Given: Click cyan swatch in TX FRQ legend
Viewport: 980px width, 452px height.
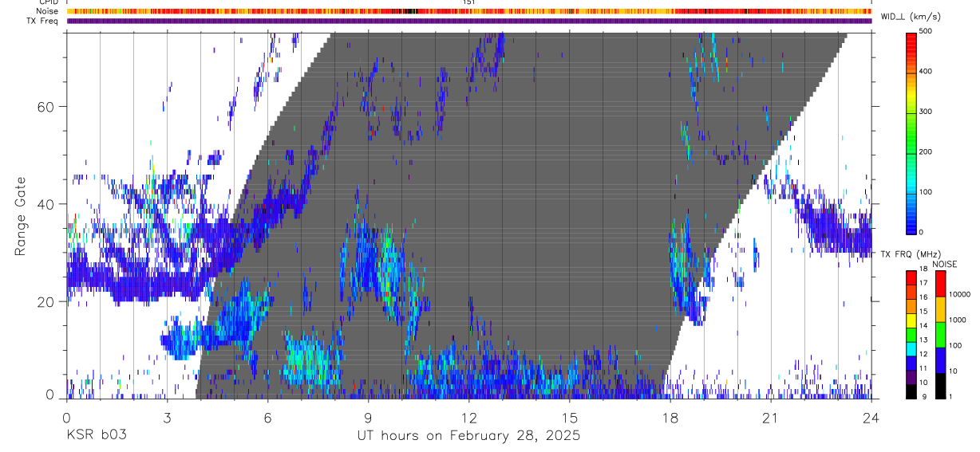Looking at the screenshot, I should pos(912,349).
